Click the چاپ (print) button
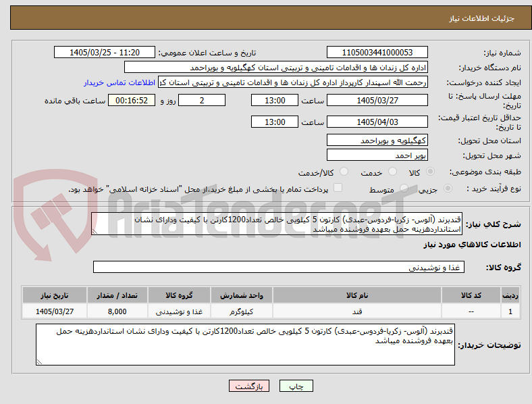The image size is (532, 404). pos(296,386)
